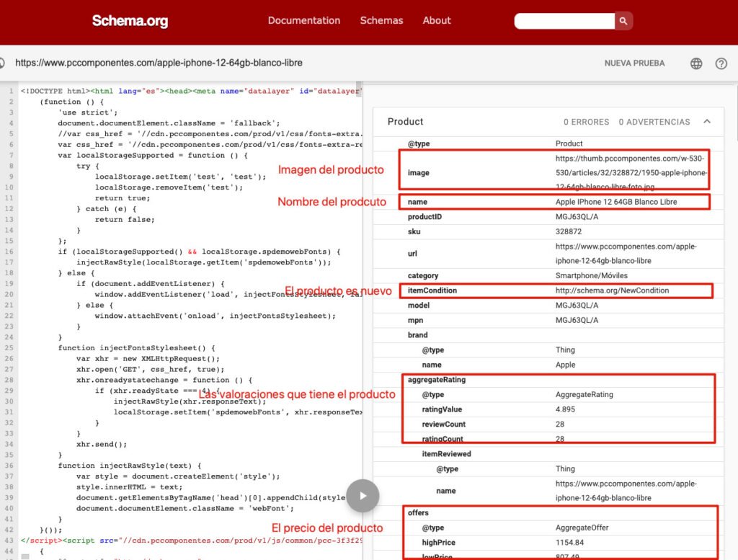Click the xhr.send() code line
This screenshot has height=560, width=738.
pyautogui.click(x=102, y=444)
